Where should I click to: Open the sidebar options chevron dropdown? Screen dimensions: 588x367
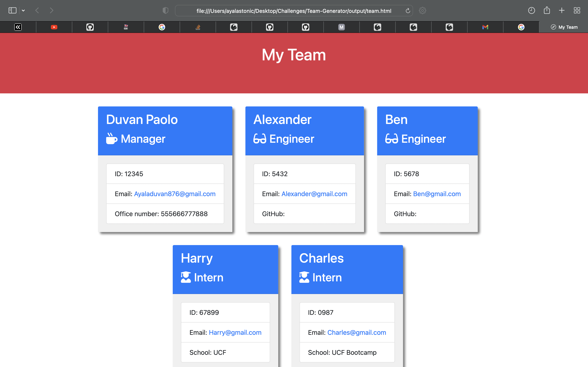23,10
